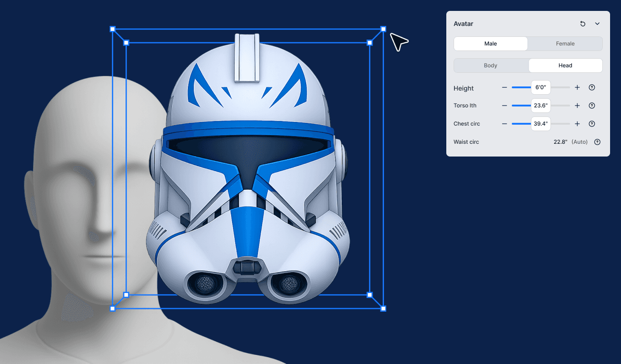Open help for Chest circ
The height and width of the screenshot is (364, 621).
(x=592, y=124)
